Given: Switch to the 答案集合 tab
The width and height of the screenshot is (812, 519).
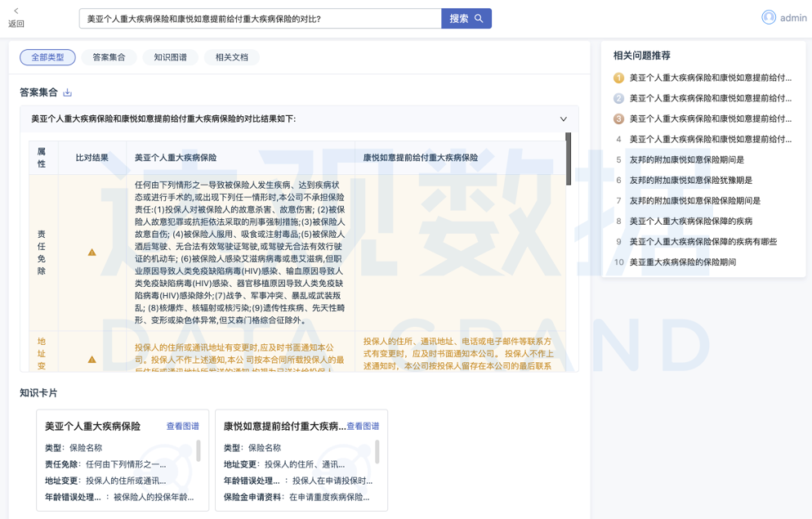Looking at the screenshot, I should click(109, 57).
